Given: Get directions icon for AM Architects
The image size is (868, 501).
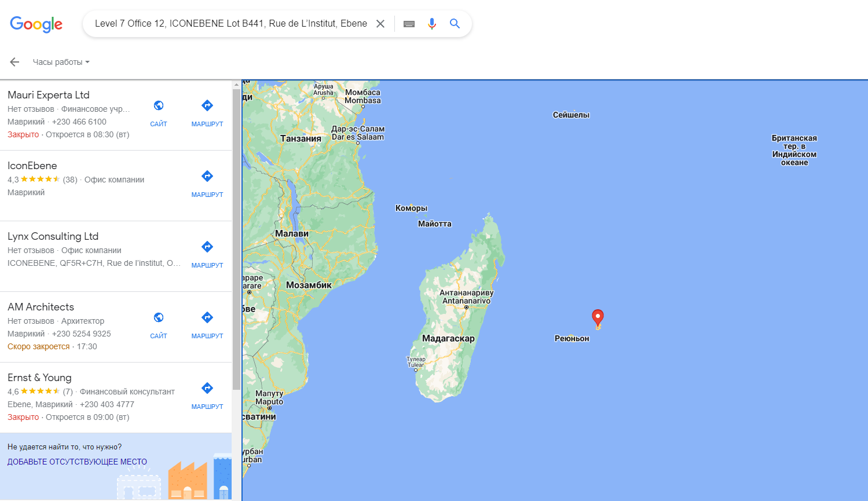Looking at the screenshot, I should click(207, 317).
